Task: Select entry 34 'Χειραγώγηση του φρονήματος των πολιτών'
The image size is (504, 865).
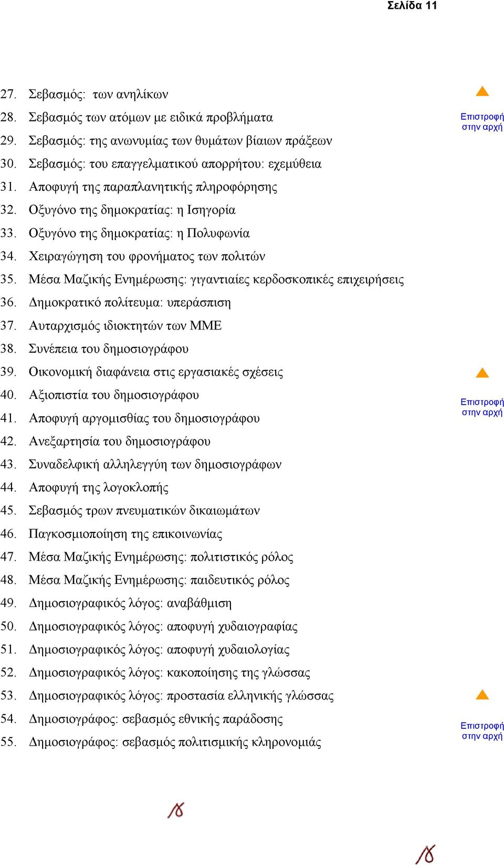Action: point(146,256)
